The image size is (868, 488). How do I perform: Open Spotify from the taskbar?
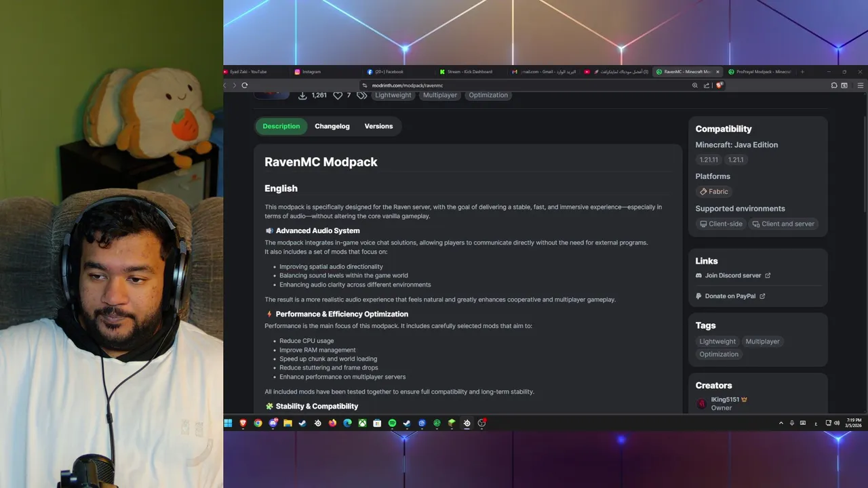392,423
